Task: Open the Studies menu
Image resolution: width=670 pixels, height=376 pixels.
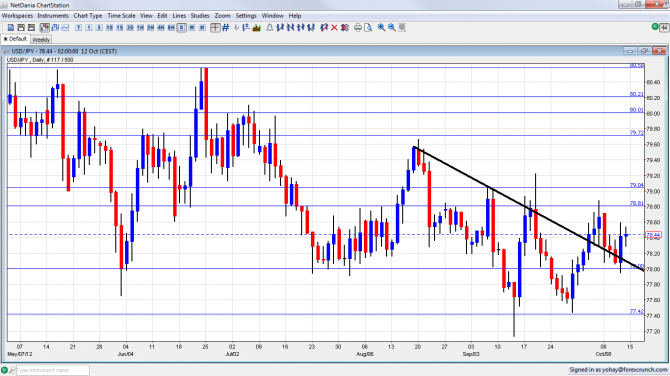Action: tap(200, 15)
